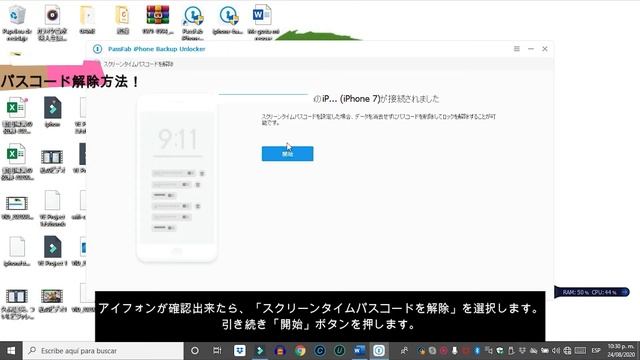Switch to Microsoft Word on the taskbar

coord(359,351)
